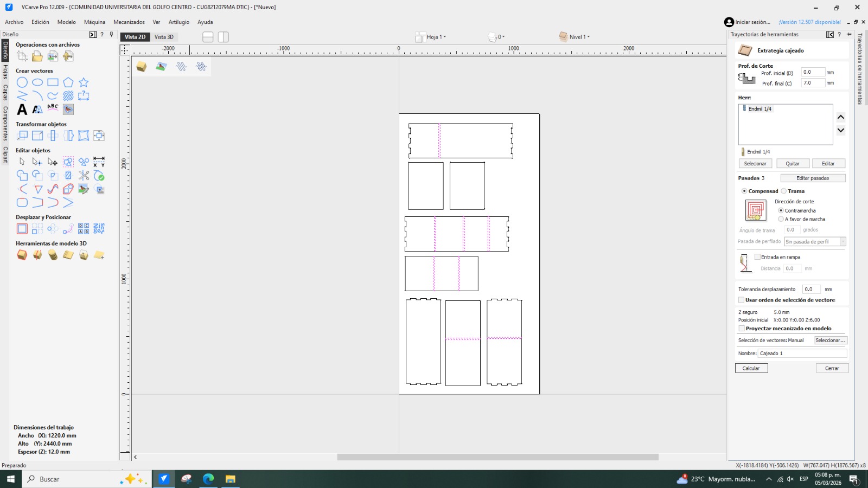Open the Import Bitmap file operation
868x488 pixels.
pyautogui.click(x=53, y=56)
